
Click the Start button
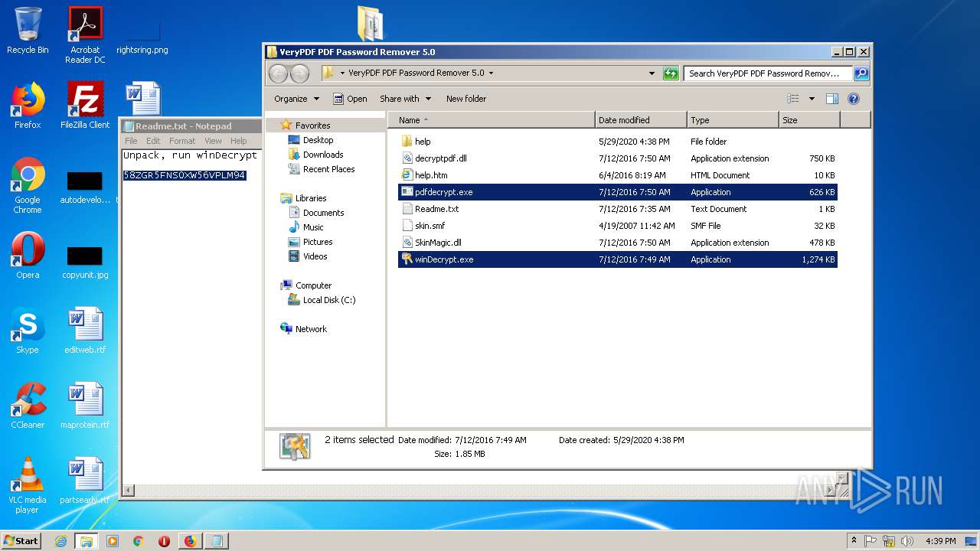point(21,540)
